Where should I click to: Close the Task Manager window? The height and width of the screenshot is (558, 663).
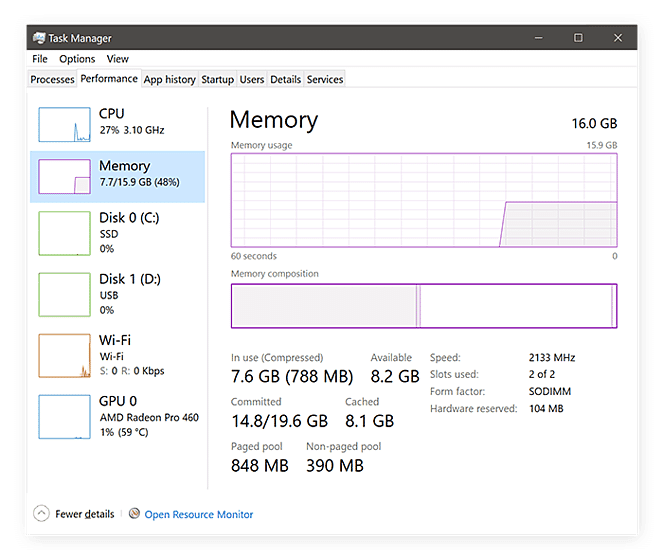(x=618, y=38)
